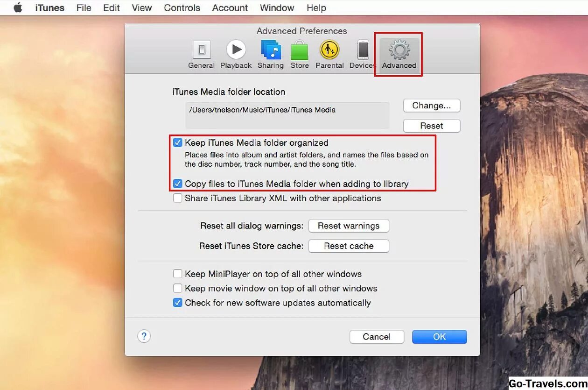The width and height of the screenshot is (588, 390).
Task: Click the Reset media folder button
Action: [x=432, y=126]
